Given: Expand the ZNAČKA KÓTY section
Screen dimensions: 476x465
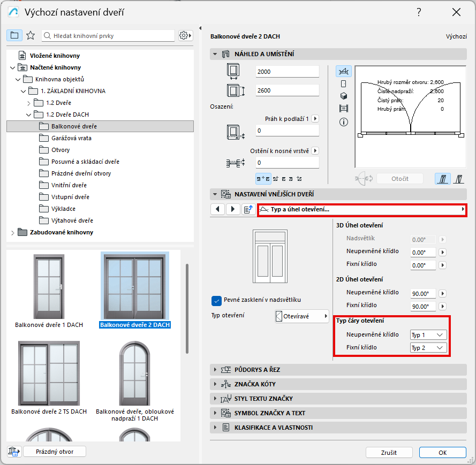Looking at the screenshot, I should point(215,384).
